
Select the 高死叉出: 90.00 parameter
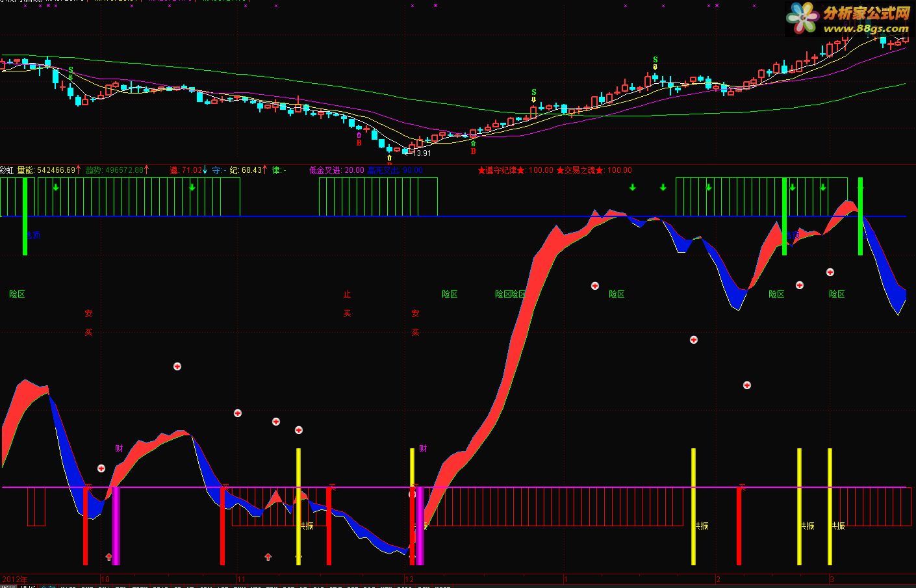pyautogui.click(x=395, y=170)
